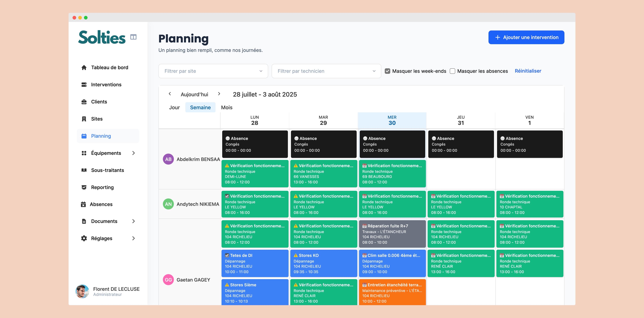
Task: Click MER 30 day header
Action: pyautogui.click(x=392, y=120)
